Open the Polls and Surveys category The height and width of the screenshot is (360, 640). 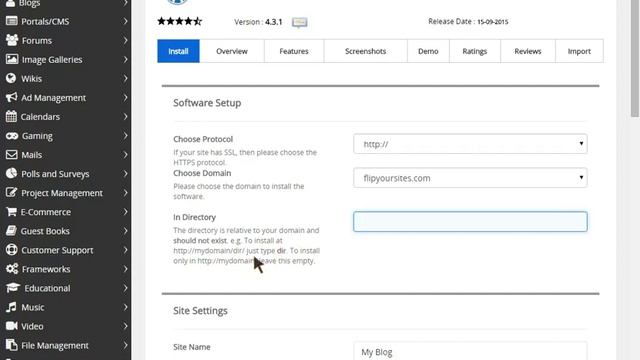(55, 174)
